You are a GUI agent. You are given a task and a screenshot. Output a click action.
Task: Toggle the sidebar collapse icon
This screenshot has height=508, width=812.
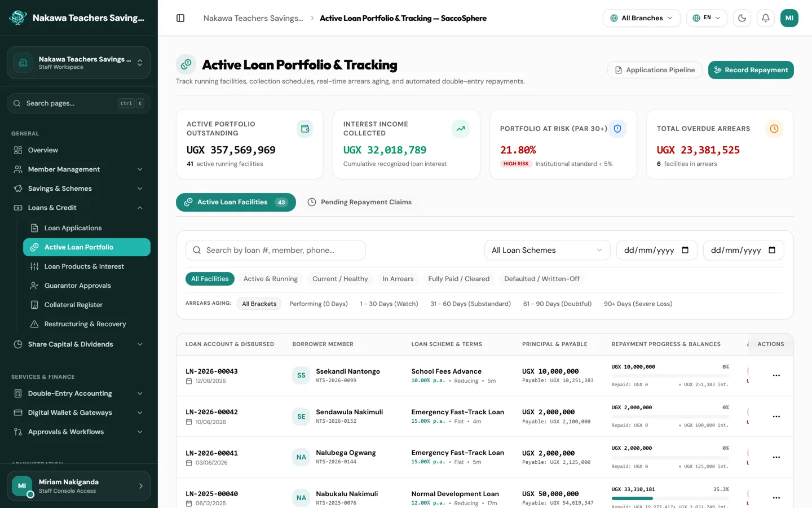click(x=180, y=18)
